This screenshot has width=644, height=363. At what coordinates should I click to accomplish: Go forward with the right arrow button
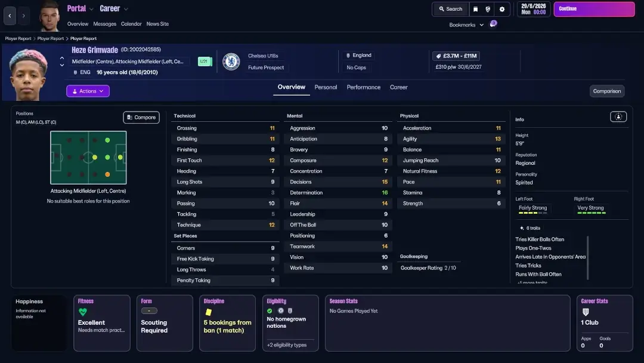coord(24,16)
